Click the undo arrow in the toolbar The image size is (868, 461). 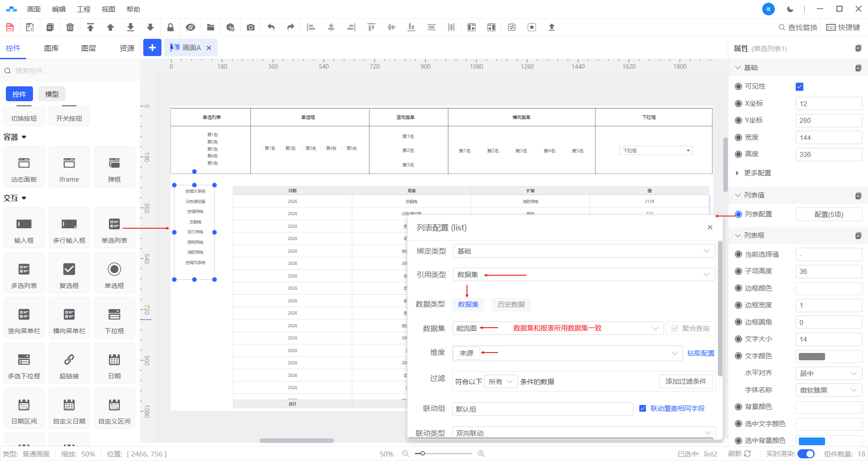coord(271,28)
